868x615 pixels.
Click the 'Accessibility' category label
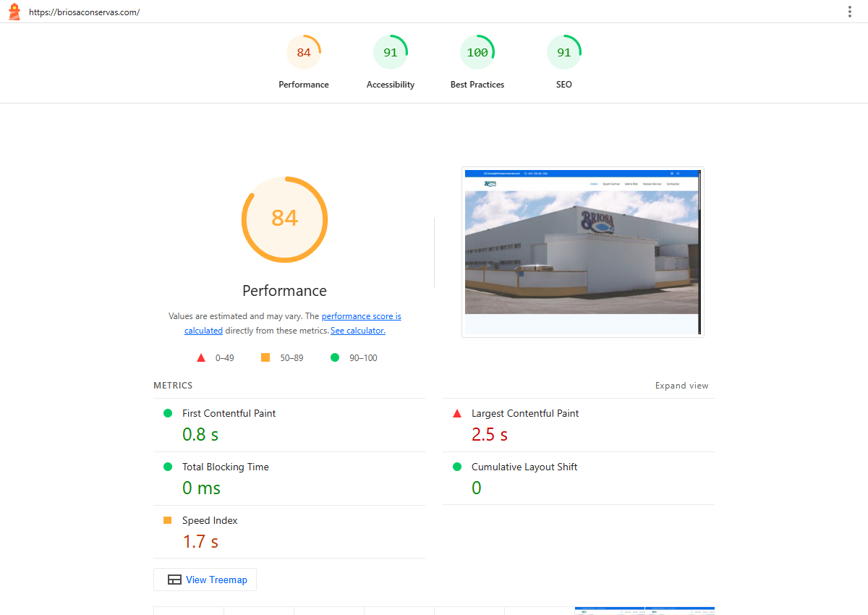point(391,85)
